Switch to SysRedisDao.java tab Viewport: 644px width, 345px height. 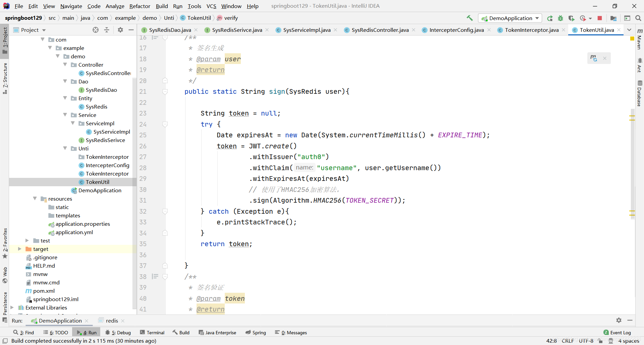coord(170,30)
